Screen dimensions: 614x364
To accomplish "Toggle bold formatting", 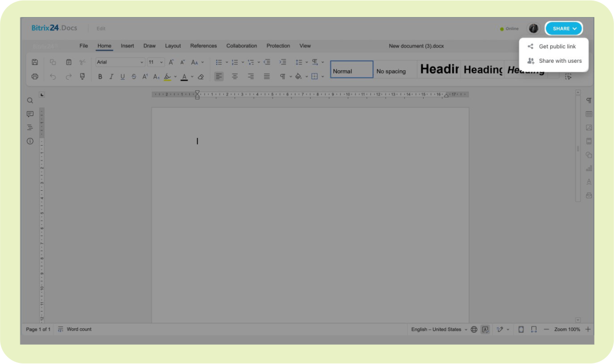I will click(x=100, y=76).
